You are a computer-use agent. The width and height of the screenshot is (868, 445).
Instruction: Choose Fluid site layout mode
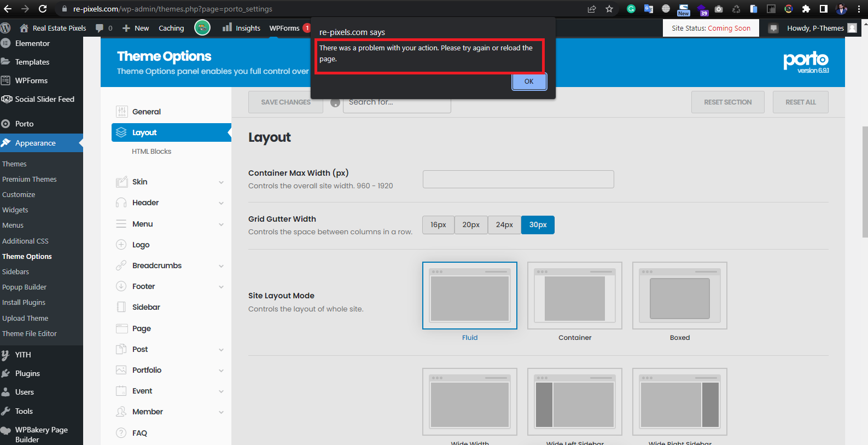pyautogui.click(x=470, y=296)
